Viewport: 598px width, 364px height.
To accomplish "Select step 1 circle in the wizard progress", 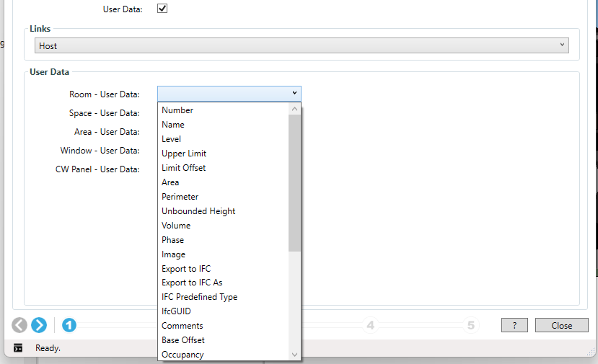I will coord(69,325).
